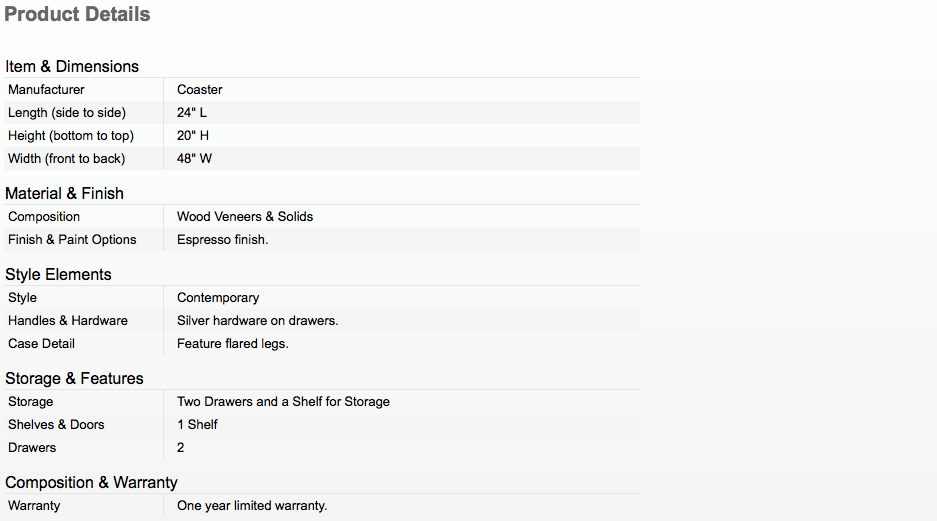
Task: Select the Contemporary style value
Action: click(218, 298)
